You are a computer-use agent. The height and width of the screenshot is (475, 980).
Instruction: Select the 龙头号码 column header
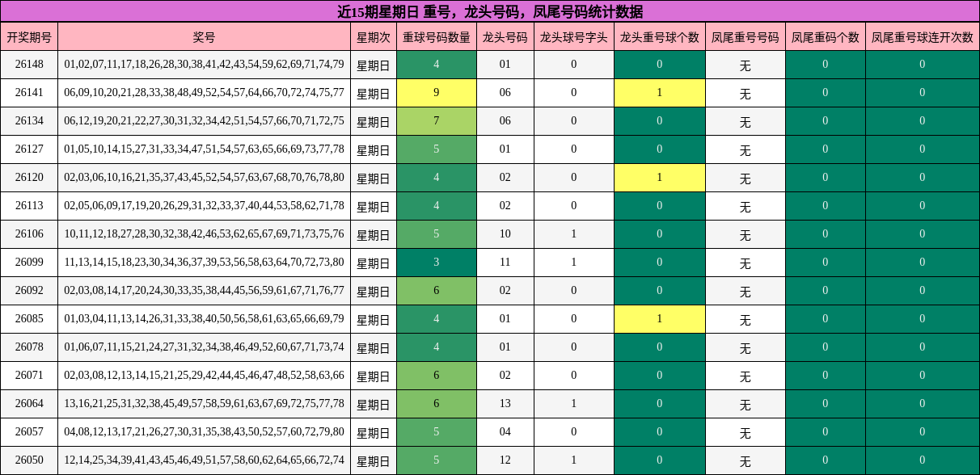[x=505, y=36]
